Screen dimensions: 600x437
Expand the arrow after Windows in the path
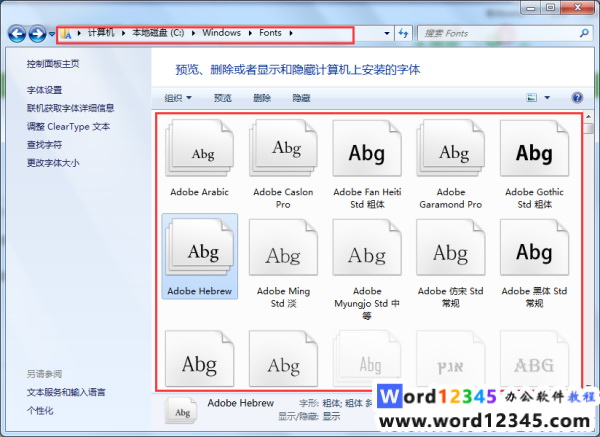point(250,33)
